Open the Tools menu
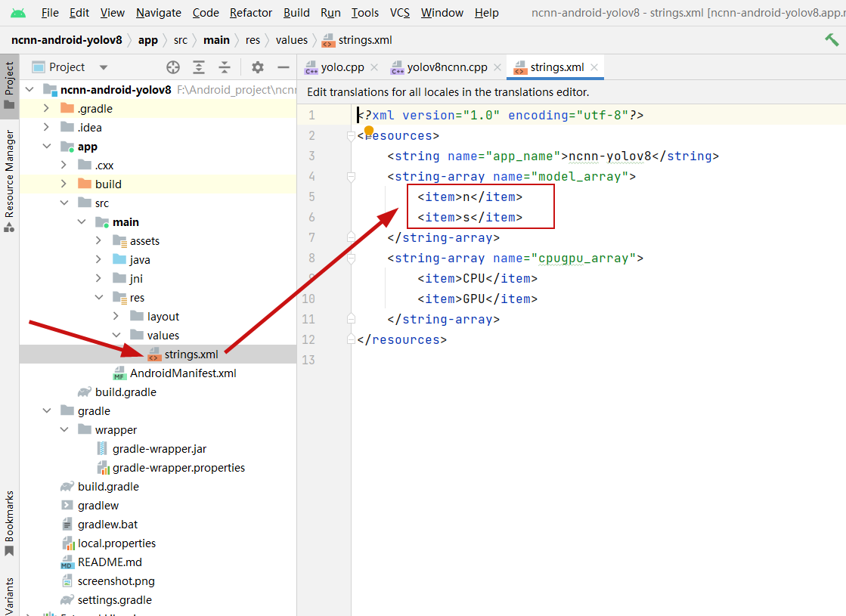This screenshot has width=846, height=616. (364, 12)
